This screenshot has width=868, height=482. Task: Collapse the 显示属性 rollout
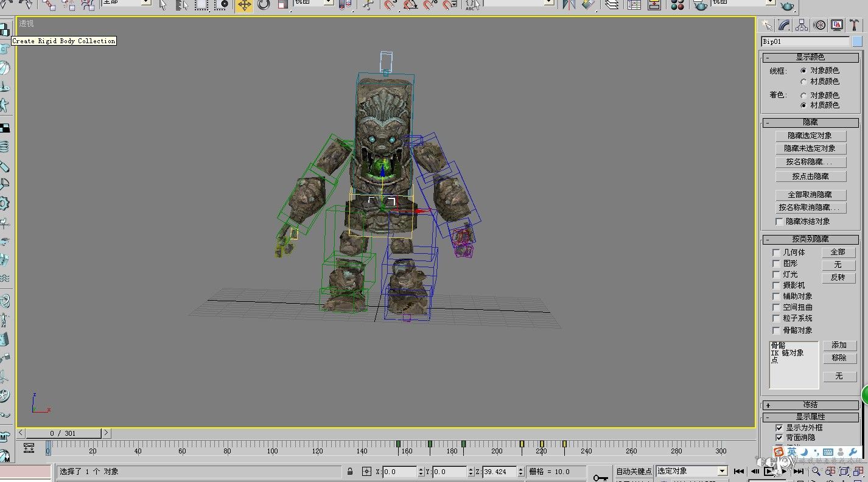pos(810,417)
